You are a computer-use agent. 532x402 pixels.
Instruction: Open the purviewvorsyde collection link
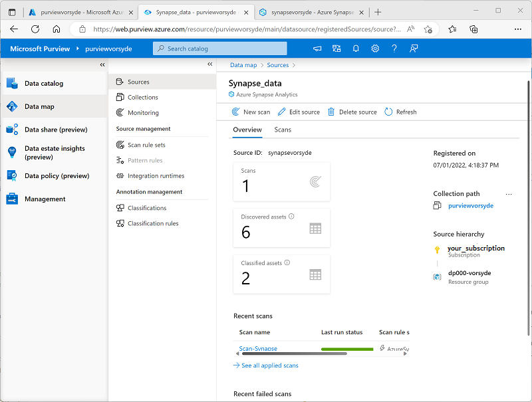pyautogui.click(x=471, y=206)
